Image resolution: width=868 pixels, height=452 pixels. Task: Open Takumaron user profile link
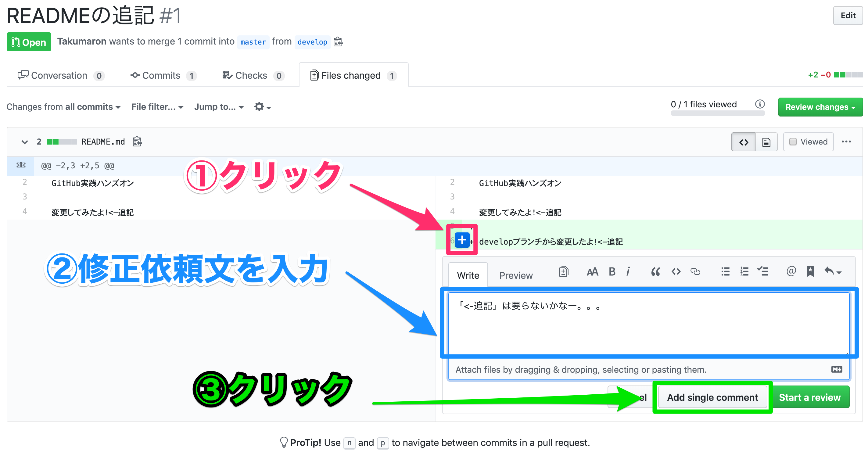click(x=81, y=41)
